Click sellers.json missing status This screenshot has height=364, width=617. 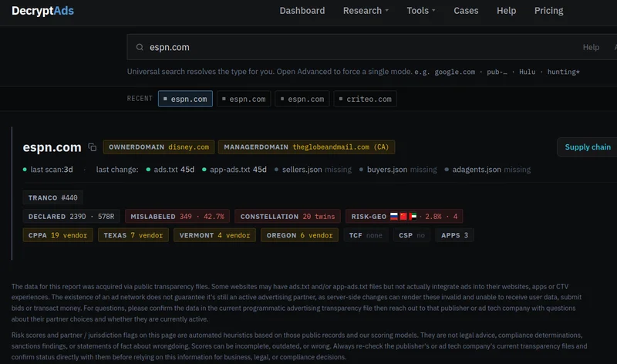click(313, 170)
